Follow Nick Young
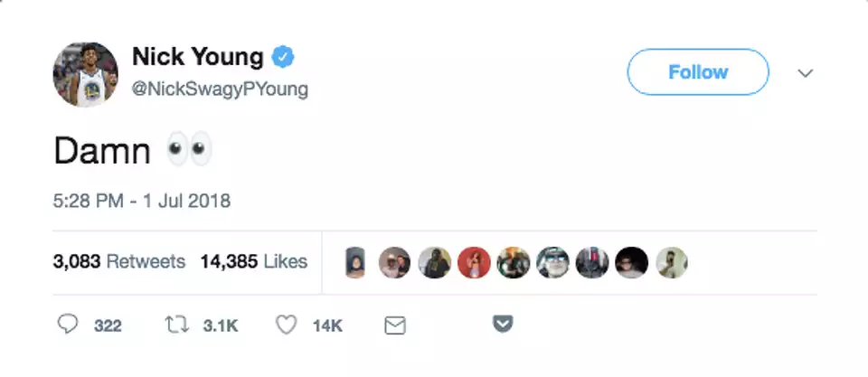Viewport: 868px width, 377px height. (697, 72)
